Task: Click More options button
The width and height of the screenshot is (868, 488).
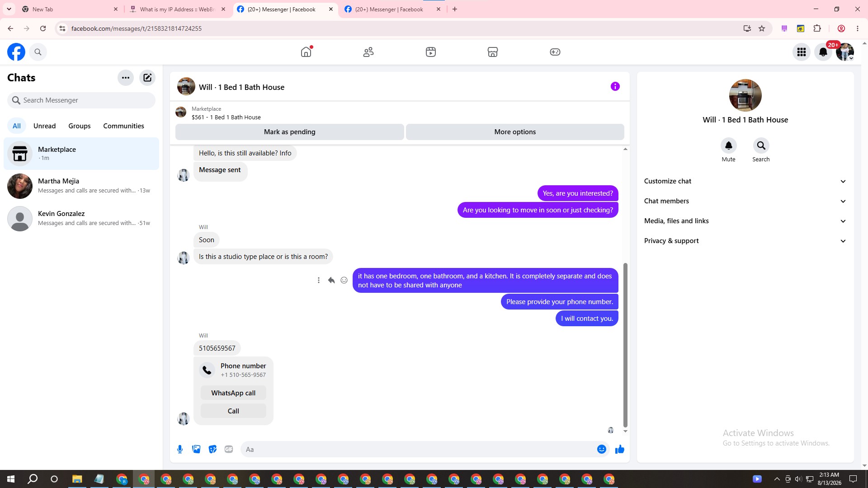Action: coord(515,132)
